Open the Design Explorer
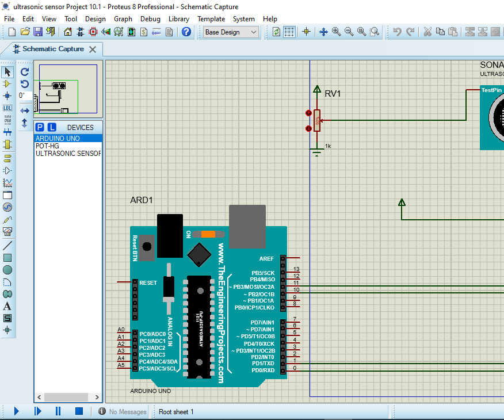The height and width of the screenshot is (420, 504). pos(118,32)
